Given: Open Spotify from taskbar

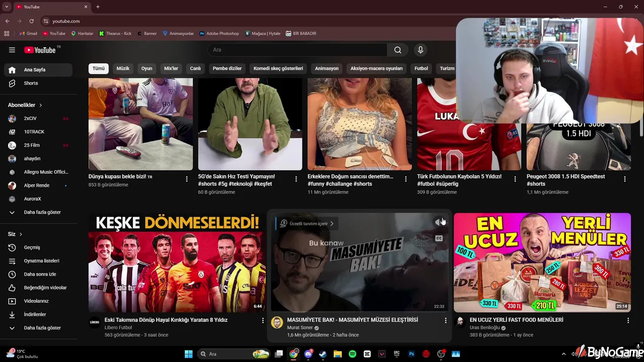Looking at the screenshot, I should pos(352,354).
